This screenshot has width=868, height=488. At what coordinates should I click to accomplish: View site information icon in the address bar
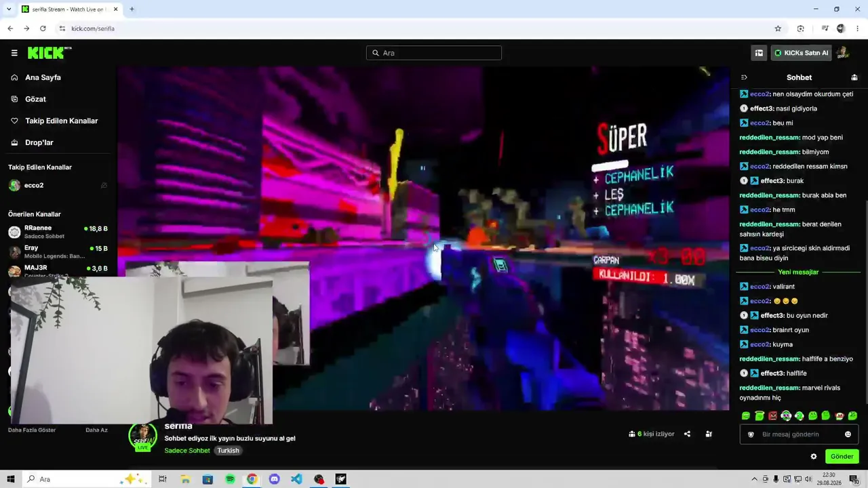tap(62, 28)
